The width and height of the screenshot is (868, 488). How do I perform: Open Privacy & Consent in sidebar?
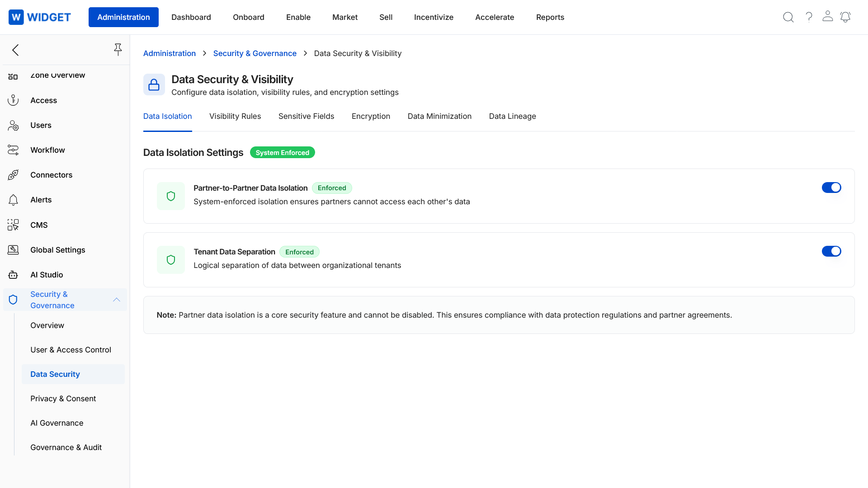(x=63, y=399)
